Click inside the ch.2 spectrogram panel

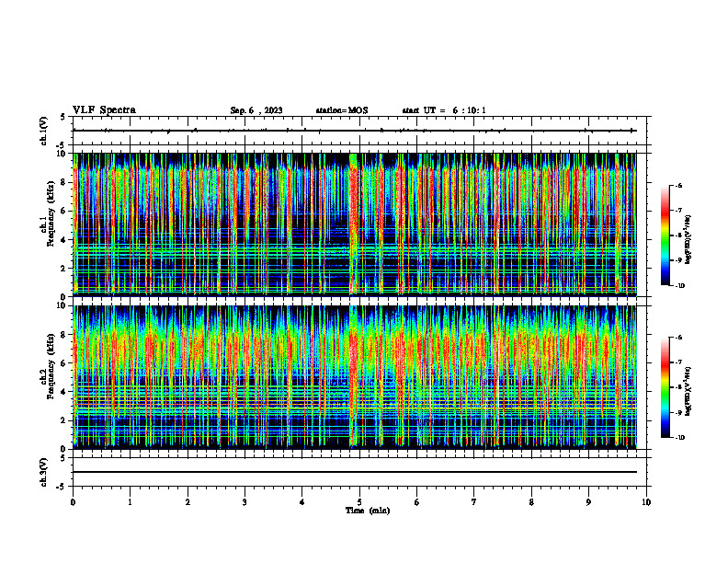tap(355, 377)
